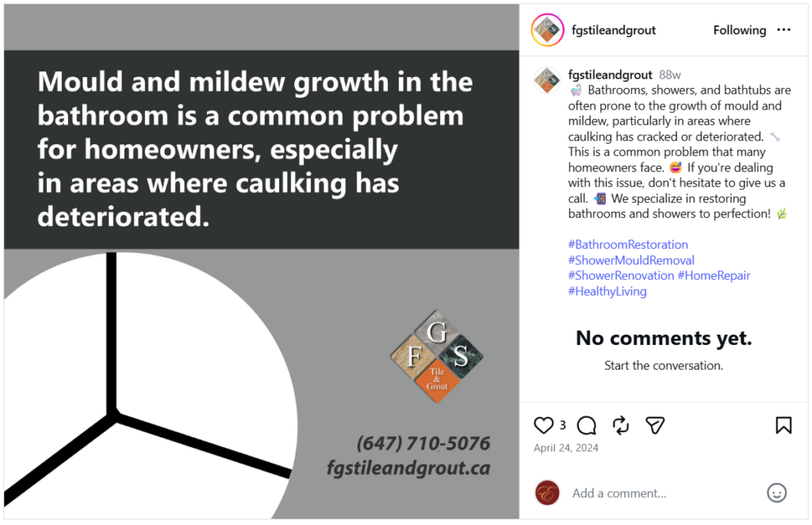Screen dimensions: 812x525
Task: Open the #HealthyLiving hashtag
Action: point(607,291)
